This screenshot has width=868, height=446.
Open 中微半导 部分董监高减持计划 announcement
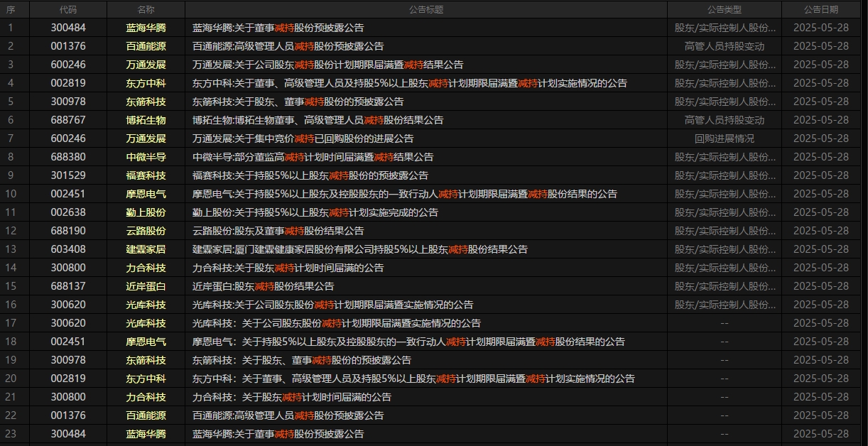click(x=313, y=157)
